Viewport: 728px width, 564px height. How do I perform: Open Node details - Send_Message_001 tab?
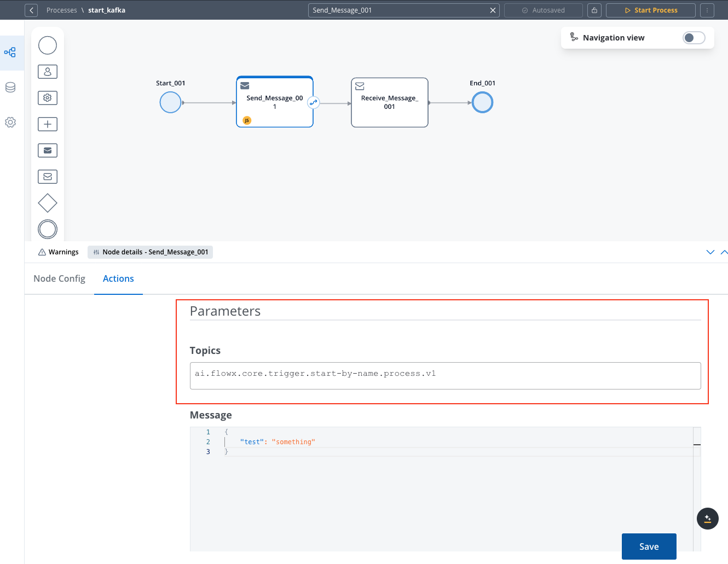coord(151,252)
